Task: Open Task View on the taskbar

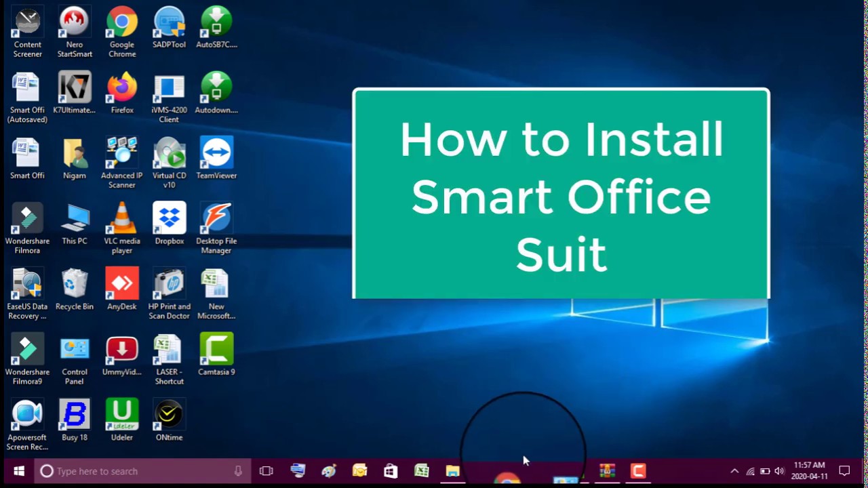Action: pyautogui.click(x=266, y=471)
